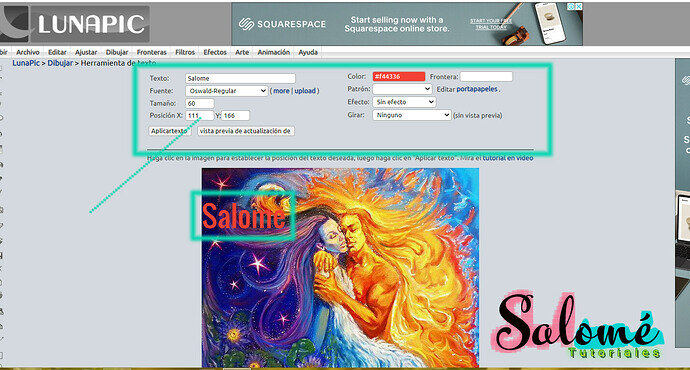
Task: Click the 'upload' font link
Action: tap(305, 91)
